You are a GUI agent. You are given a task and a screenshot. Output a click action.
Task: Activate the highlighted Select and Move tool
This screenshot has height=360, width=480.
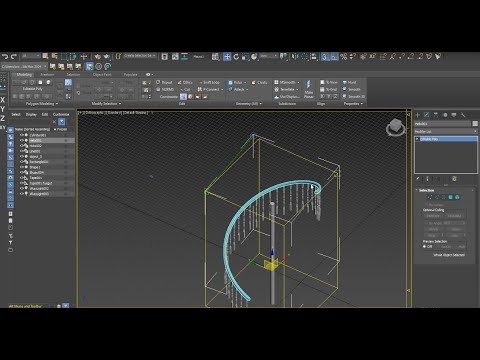(227, 56)
